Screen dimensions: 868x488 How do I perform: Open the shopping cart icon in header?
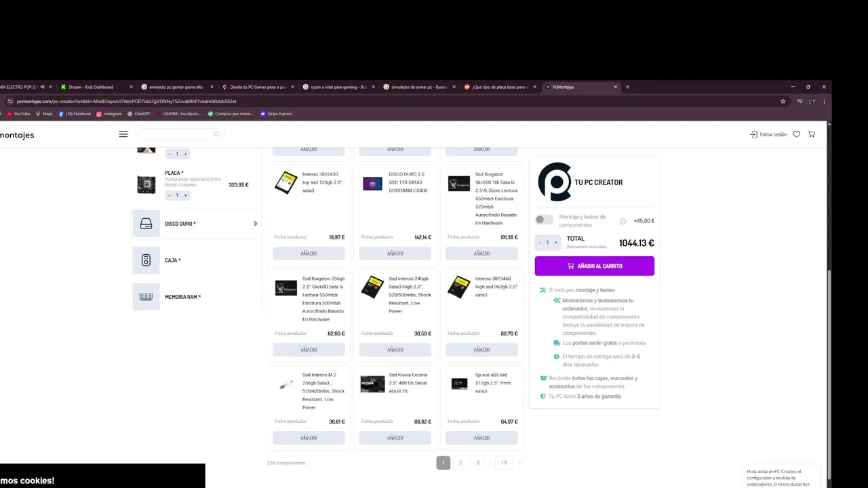(x=812, y=134)
